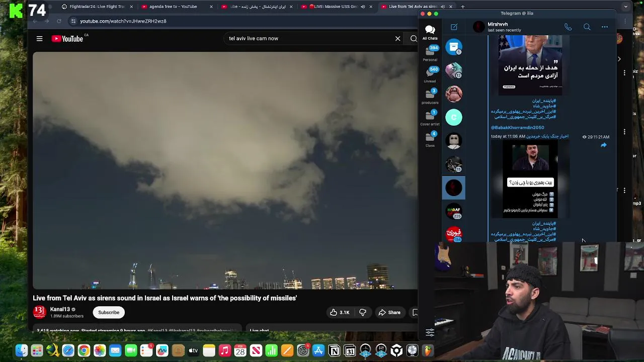Forward the 11:21 AM Telegram post
644x362 pixels.
point(603,145)
